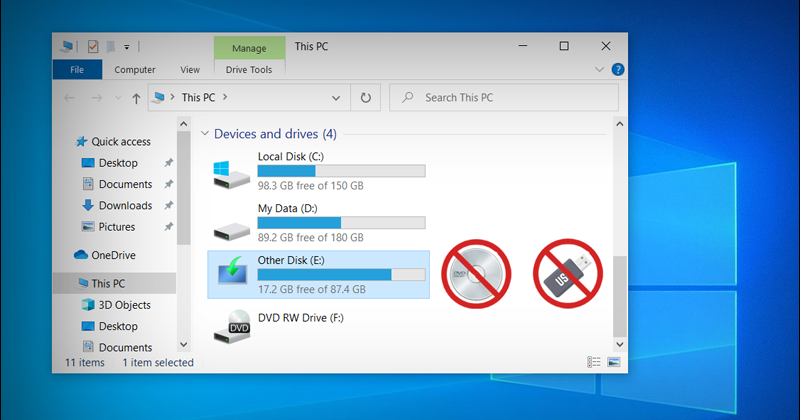Click chevron after This PC in address bar
This screenshot has width=800, height=420.
point(225,96)
